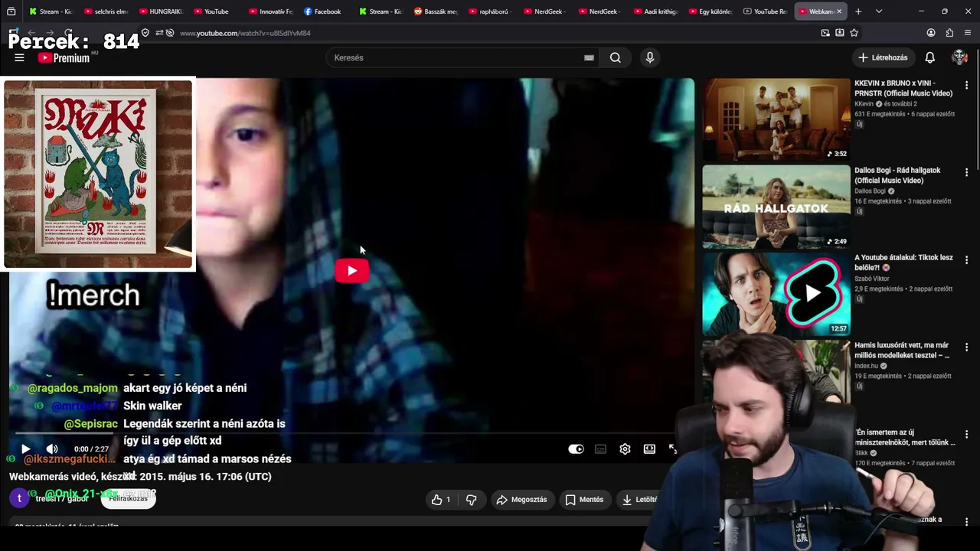980x551 pixels.
Task: Click the small play button in player bar
Action: [x=25, y=449]
